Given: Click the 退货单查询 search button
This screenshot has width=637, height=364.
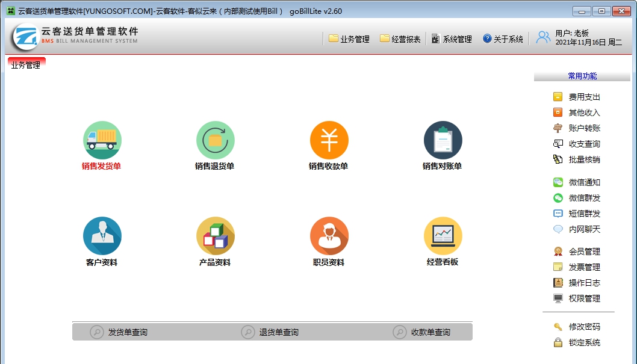Looking at the screenshot, I should pyautogui.click(x=270, y=332).
